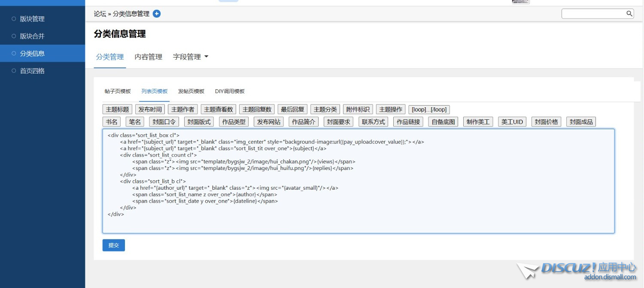Click the search magnifier icon
This screenshot has width=644, height=288.
point(629,14)
